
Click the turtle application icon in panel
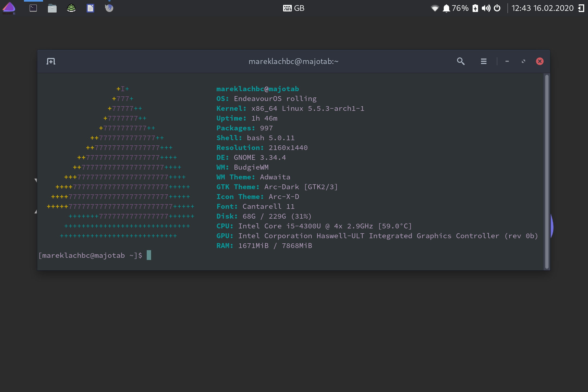pyautogui.click(x=71, y=8)
